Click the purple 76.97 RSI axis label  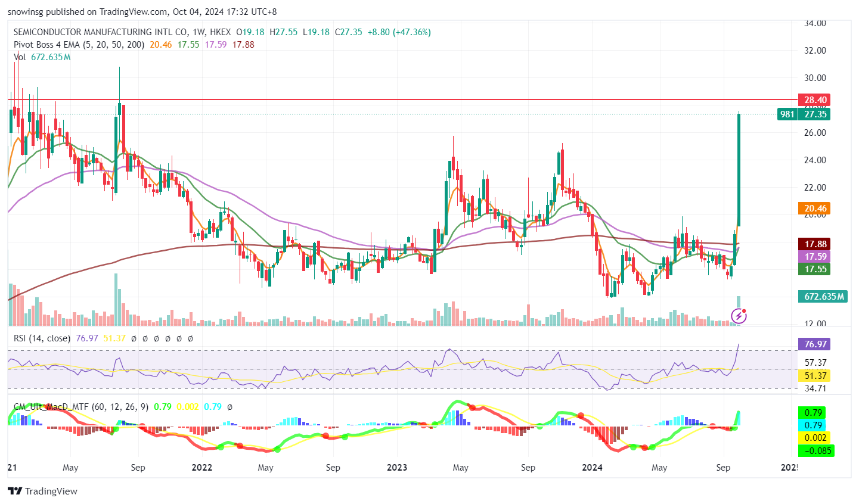(814, 344)
